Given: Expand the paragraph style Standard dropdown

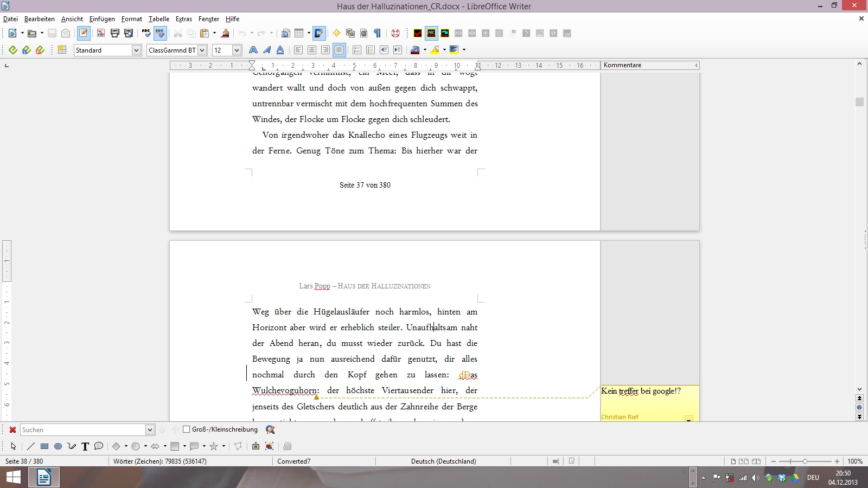Looking at the screenshot, I should coord(136,50).
